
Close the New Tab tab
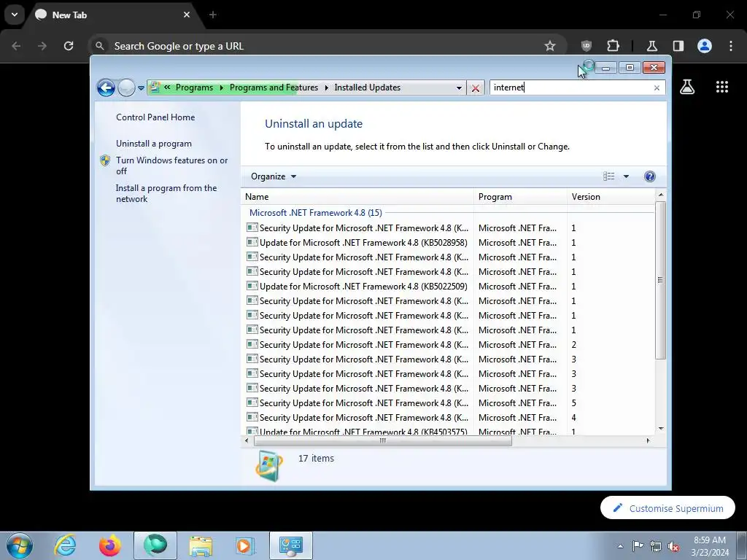187,15
